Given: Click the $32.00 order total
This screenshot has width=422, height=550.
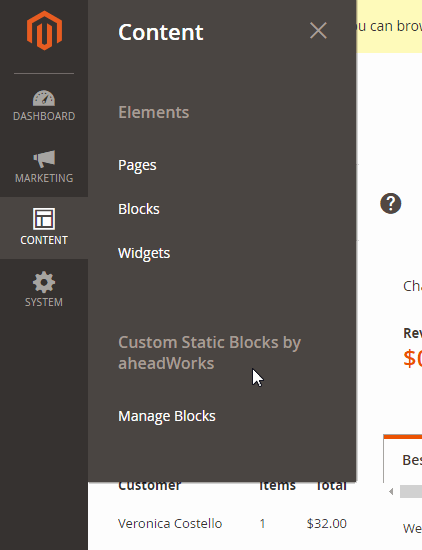Looking at the screenshot, I should [x=327, y=523].
